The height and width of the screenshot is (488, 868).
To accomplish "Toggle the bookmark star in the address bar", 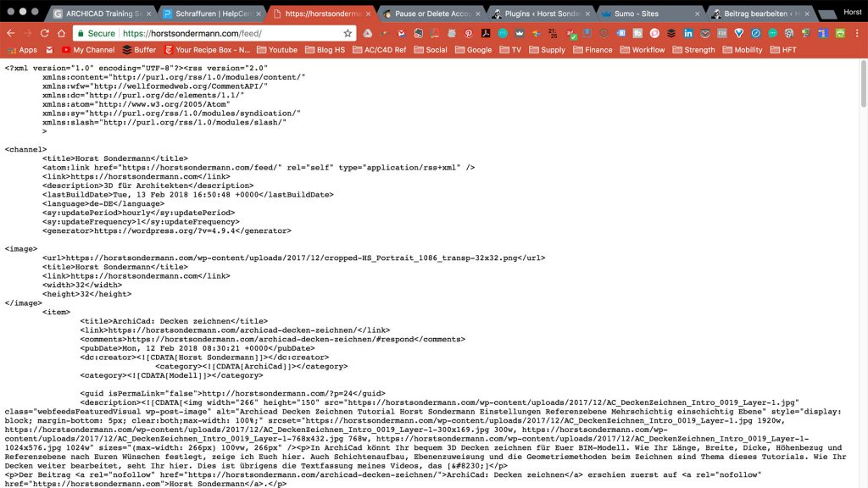I will click(x=346, y=32).
